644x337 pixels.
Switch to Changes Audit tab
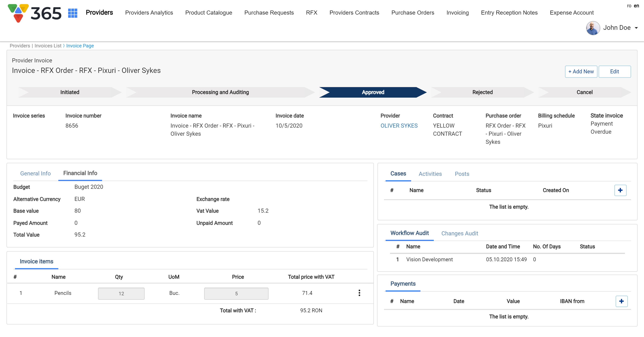pyautogui.click(x=460, y=233)
